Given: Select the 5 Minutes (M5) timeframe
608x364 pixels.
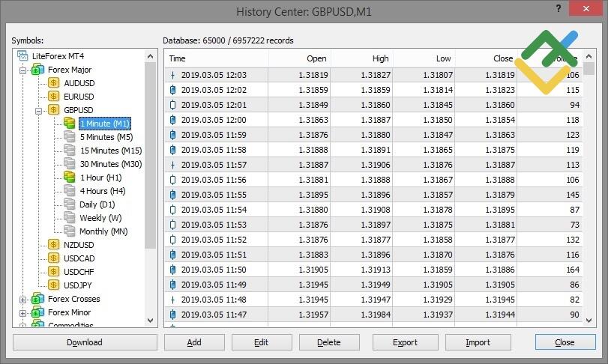Looking at the screenshot, I should (106, 137).
